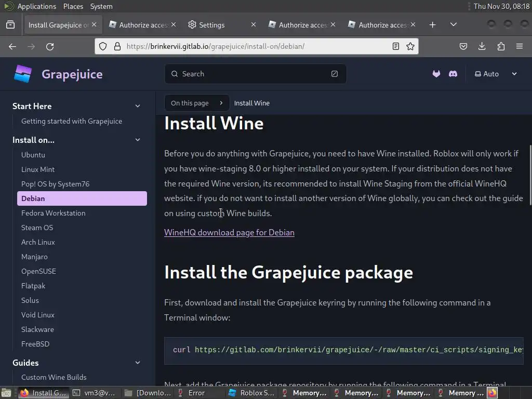Open the Solus install guide
This screenshot has width=532, height=399.
point(30,301)
